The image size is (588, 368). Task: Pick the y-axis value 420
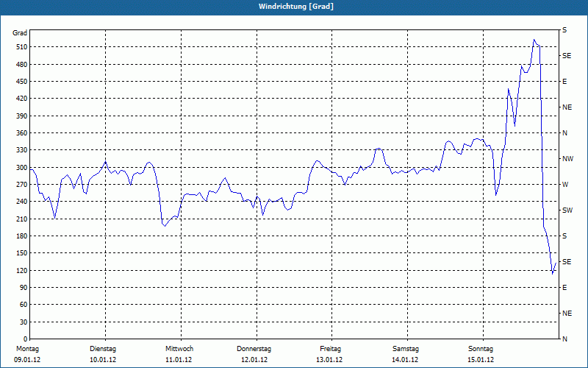point(22,99)
